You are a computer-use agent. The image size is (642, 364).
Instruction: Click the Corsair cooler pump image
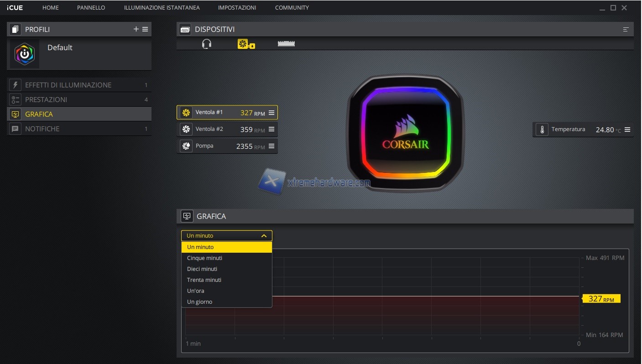pyautogui.click(x=405, y=133)
